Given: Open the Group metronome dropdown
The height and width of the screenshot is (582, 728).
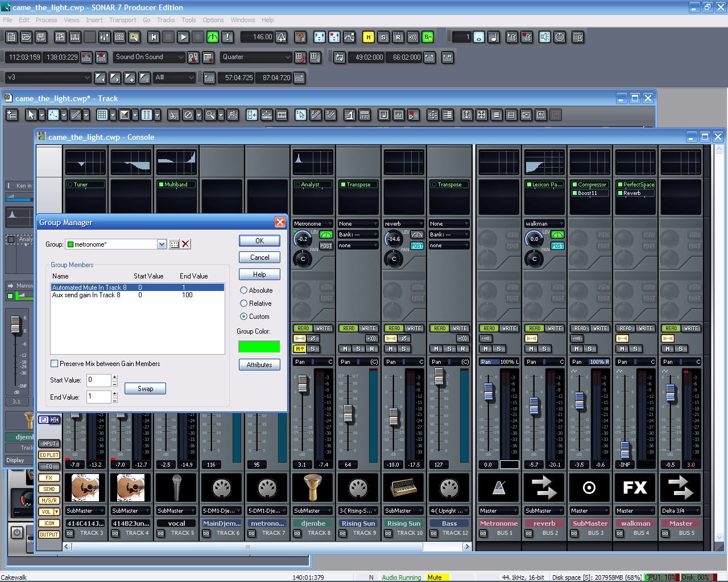Looking at the screenshot, I should pos(162,244).
